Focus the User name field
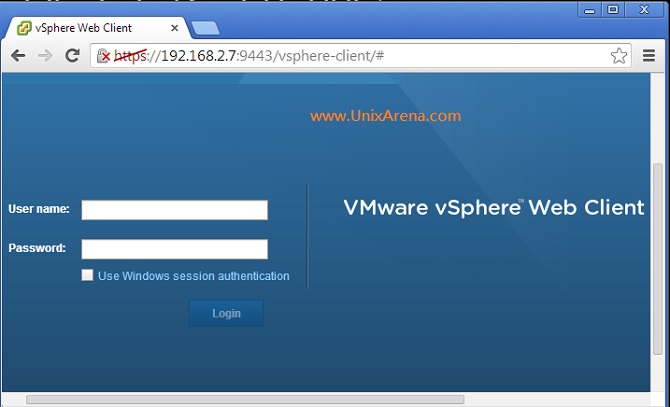 [x=174, y=210]
